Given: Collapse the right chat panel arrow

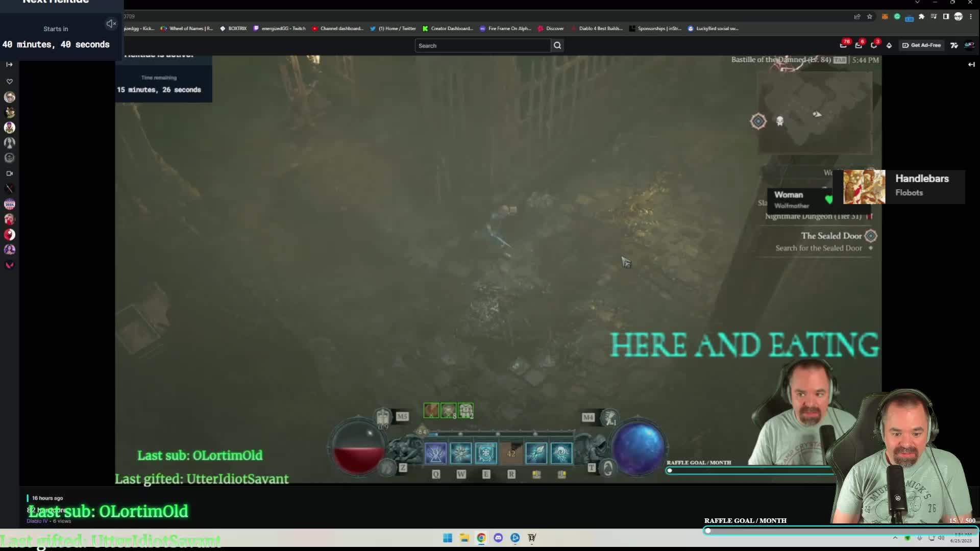Looking at the screenshot, I should pyautogui.click(x=971, y=64).
